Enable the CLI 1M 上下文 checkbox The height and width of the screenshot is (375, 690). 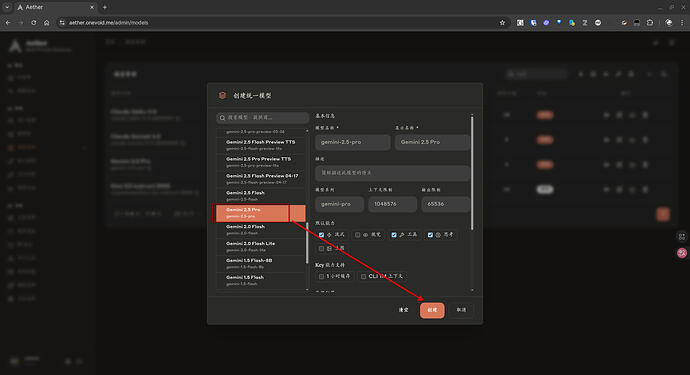point(363,276)
